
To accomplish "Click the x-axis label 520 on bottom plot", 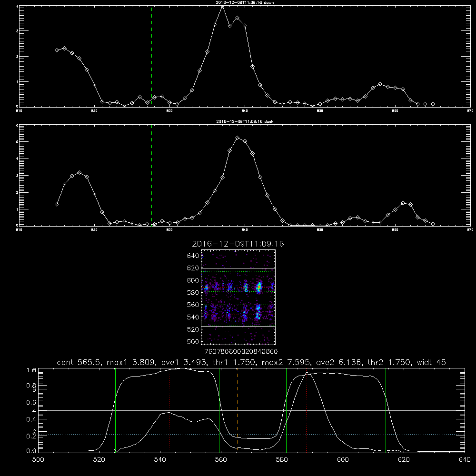I will click(x=99, y=459).
